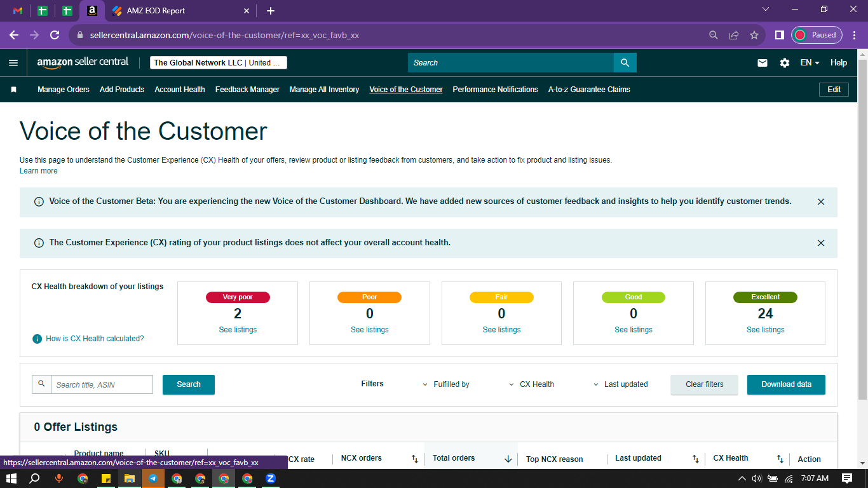Expand the Last updated filter dropdown
Image resolution: width=868 pixels, height=488 pixels.
[x=621, y=384]
